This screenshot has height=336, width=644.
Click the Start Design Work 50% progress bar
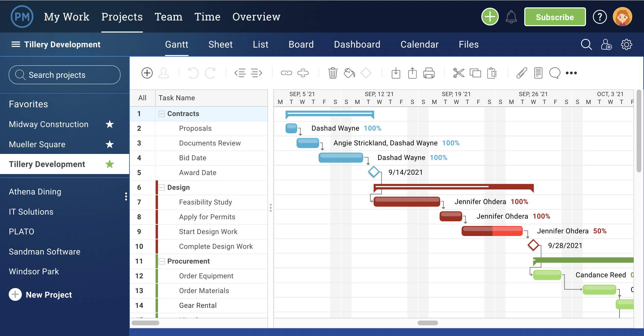[492, 231]
